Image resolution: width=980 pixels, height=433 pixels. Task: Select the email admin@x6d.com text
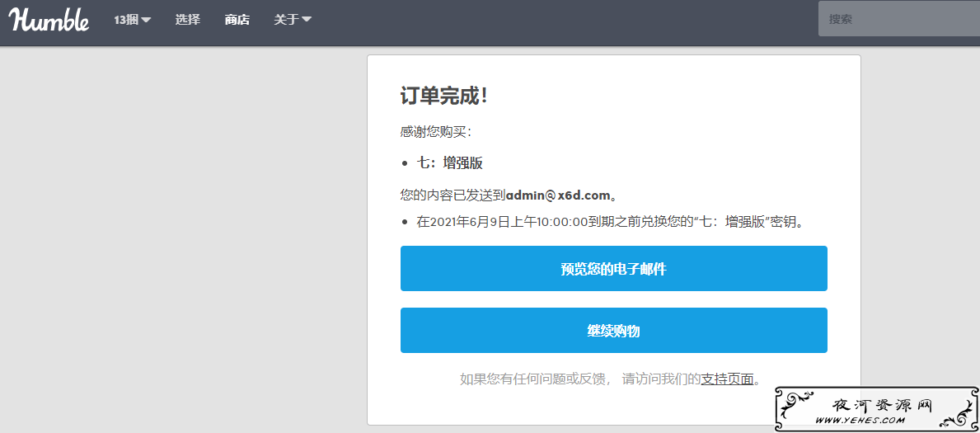557,195
